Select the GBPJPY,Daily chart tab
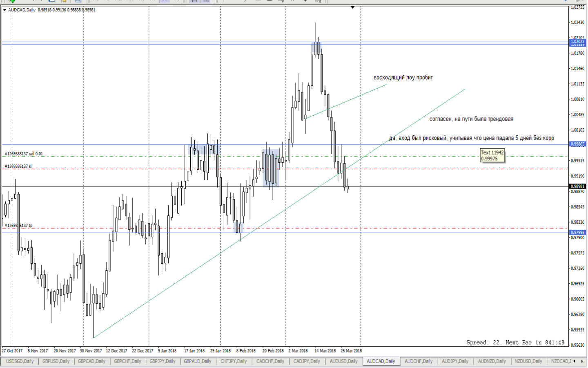 (163, 361)
